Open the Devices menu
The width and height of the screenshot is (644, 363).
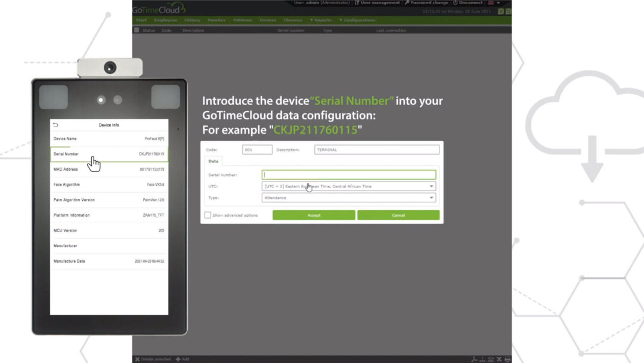[267, 20]
